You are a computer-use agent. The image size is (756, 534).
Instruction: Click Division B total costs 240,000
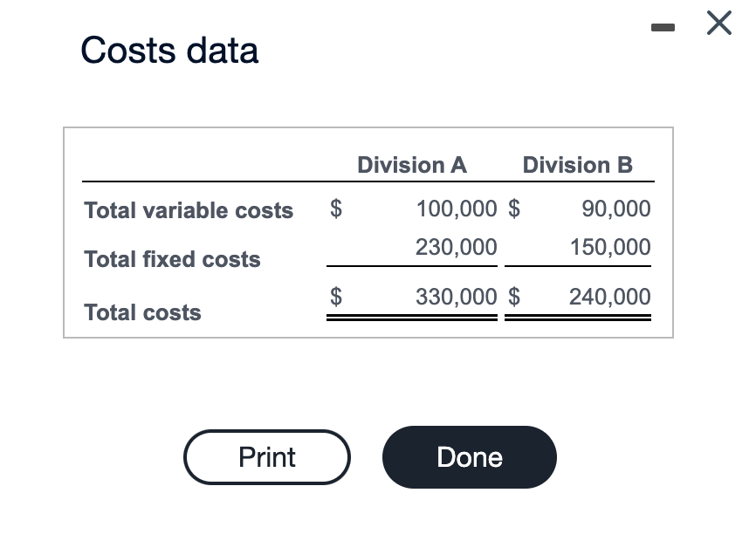tap(610, 297)
